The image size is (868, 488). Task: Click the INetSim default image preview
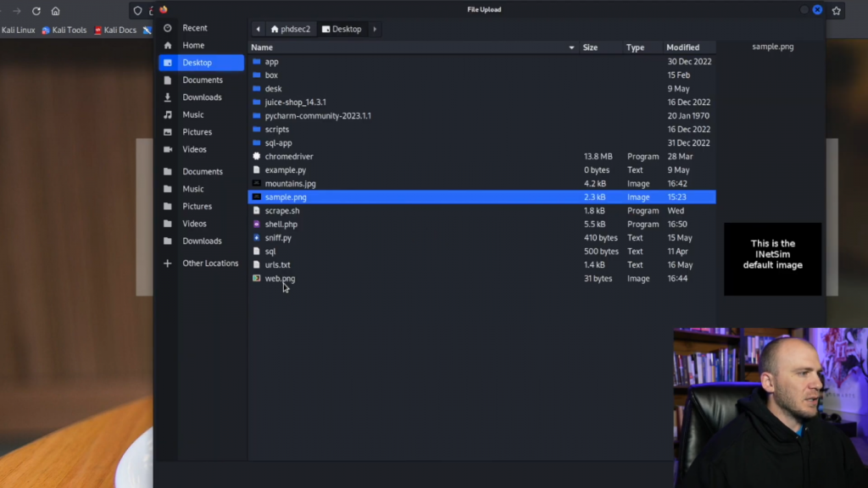pyautogui.click(x=773, y=259)
